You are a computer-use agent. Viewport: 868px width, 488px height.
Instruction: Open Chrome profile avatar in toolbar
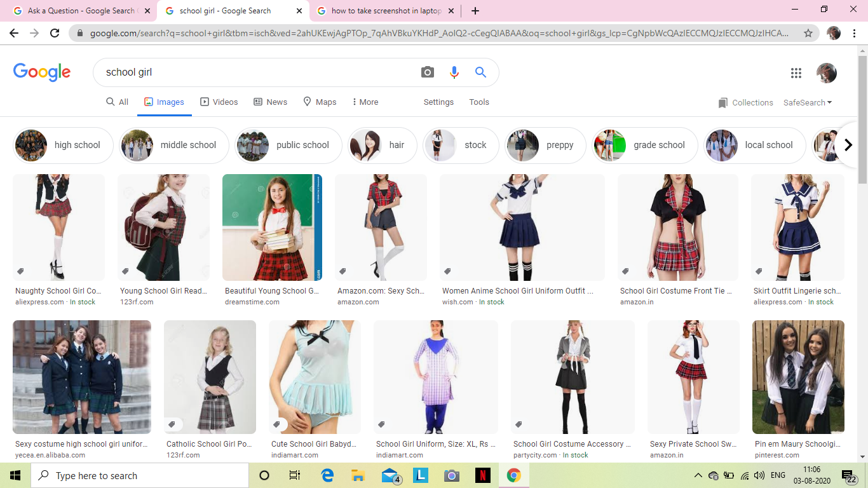(834, 33)
